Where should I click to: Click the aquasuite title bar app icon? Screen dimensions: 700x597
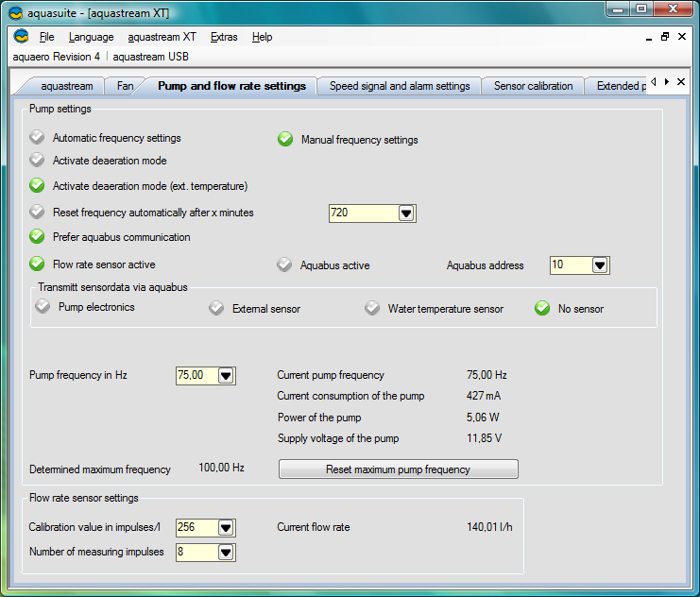coord(16,13)
